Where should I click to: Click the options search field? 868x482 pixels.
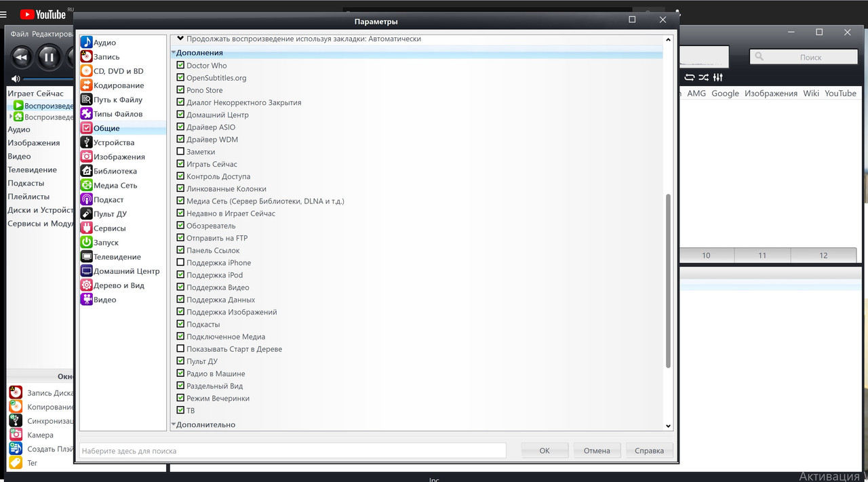click(292, 450)
